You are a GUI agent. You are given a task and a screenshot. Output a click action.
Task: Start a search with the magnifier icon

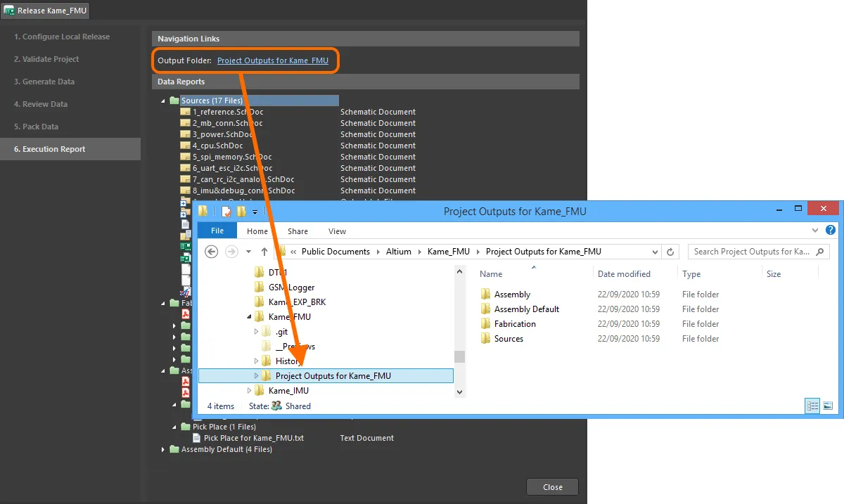[820, 251]
